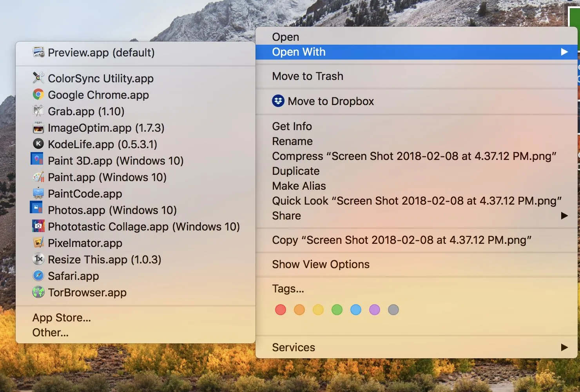Apply the yellow tag color
580x392 pixels.
tap(318, 310)
